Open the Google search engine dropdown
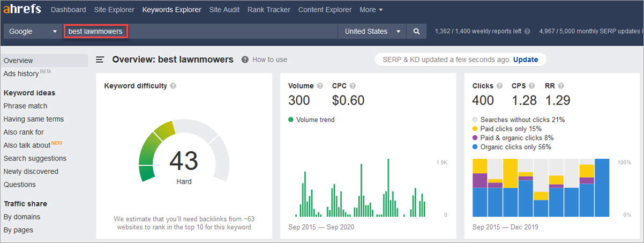This screenshot has width=644, height=243. 33,32
